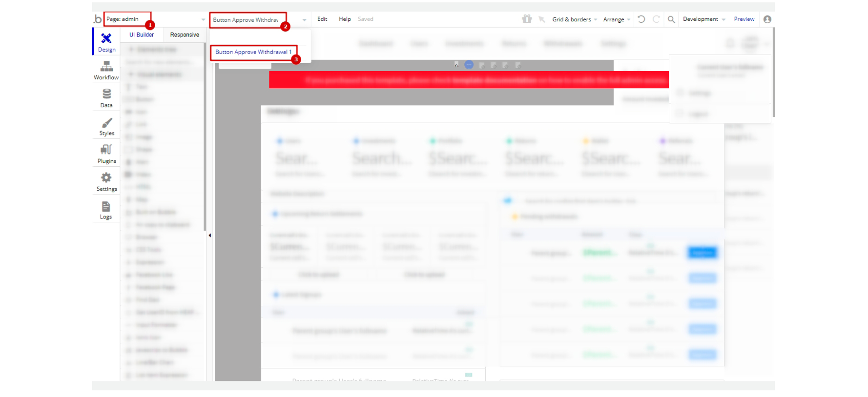868x397 pixels.
Task: Click the Saved status text
Action: (365, 19)
